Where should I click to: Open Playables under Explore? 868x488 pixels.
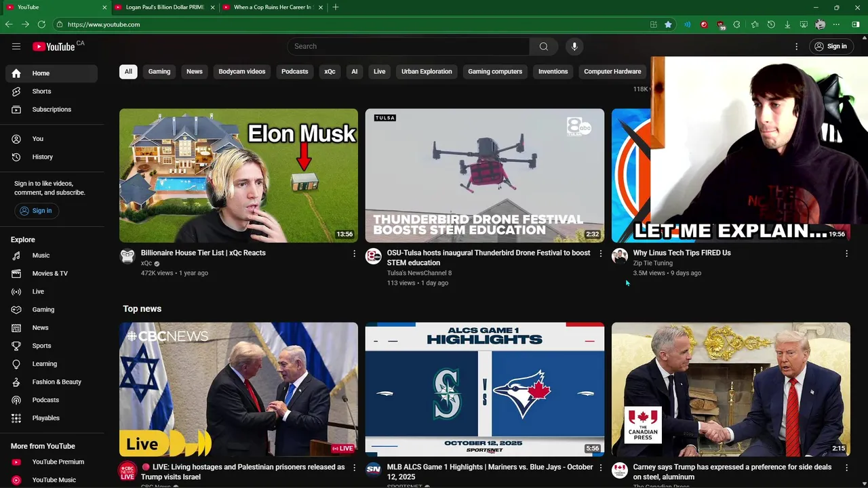coord(52,418)
